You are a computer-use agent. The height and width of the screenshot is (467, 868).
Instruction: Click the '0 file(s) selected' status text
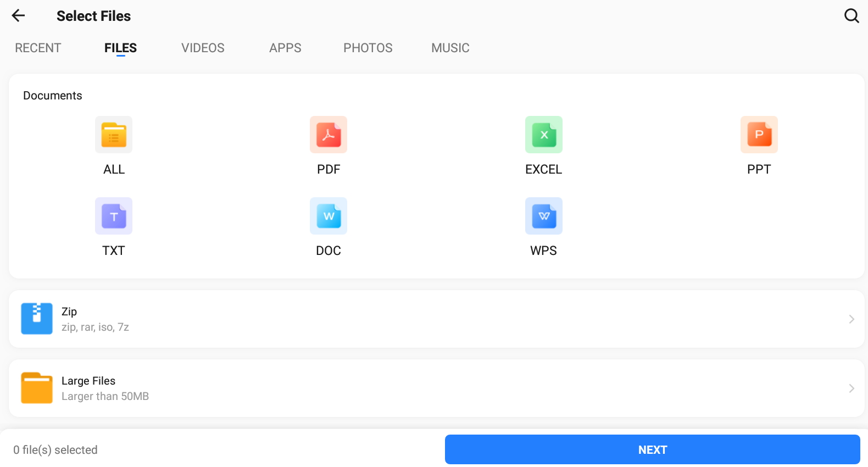(55, 450)
